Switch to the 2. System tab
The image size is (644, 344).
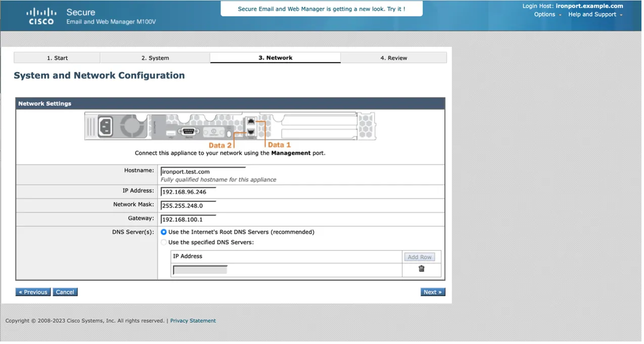155,58
